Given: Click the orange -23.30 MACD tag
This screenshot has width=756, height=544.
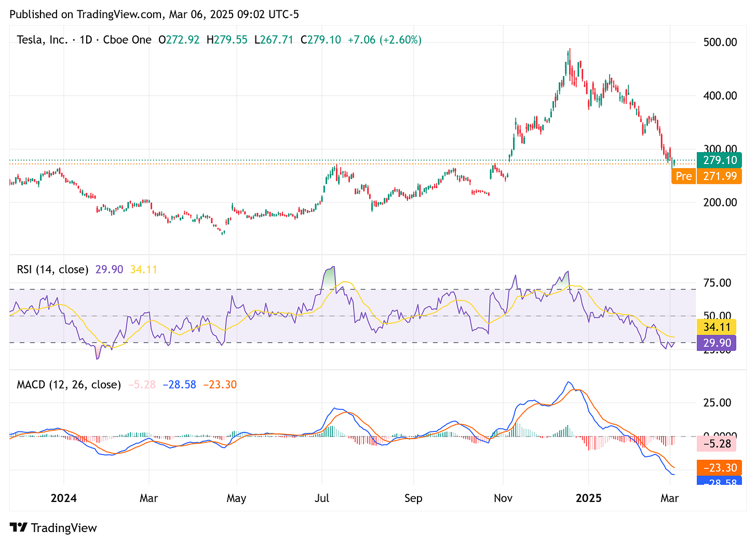Looking at the screenshot, I should 719,467.
